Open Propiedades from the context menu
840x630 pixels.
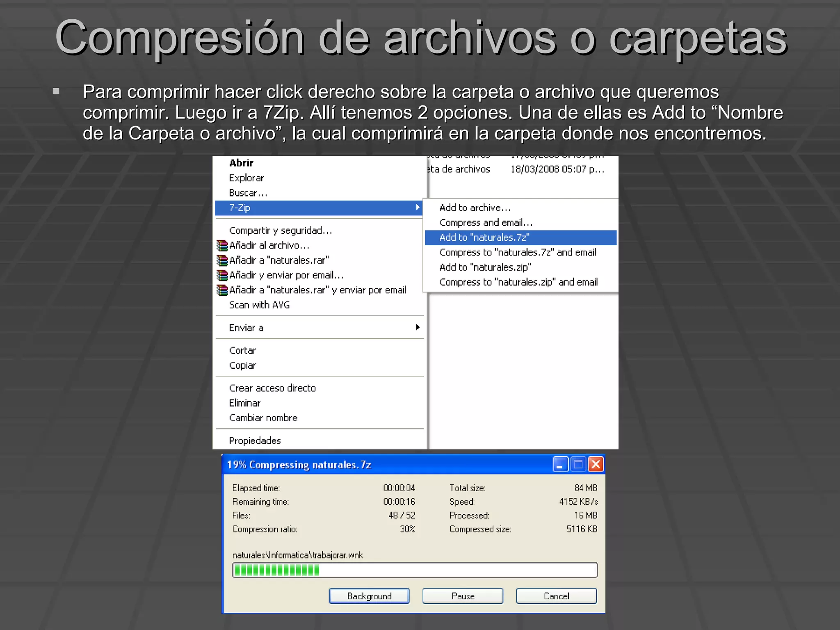255,441
